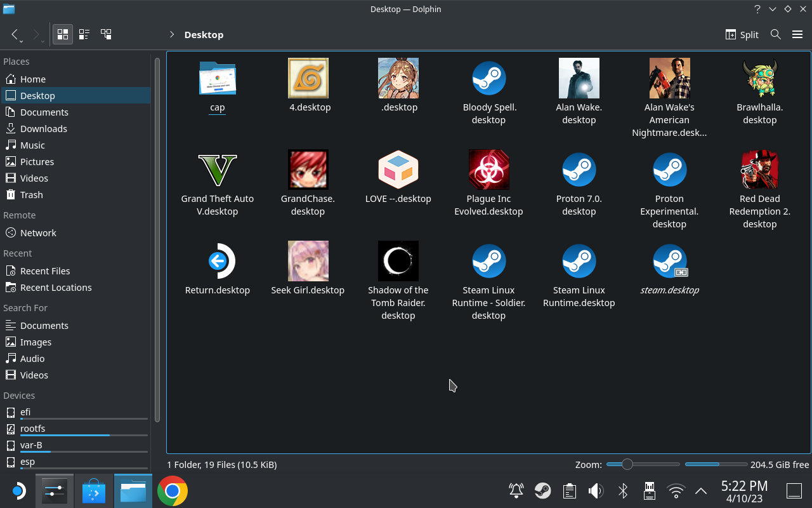This screenshot has height=508, width=812.
Task: Expand hidden system tray icons
Action: pyautogui.click(x=701, y=491)
